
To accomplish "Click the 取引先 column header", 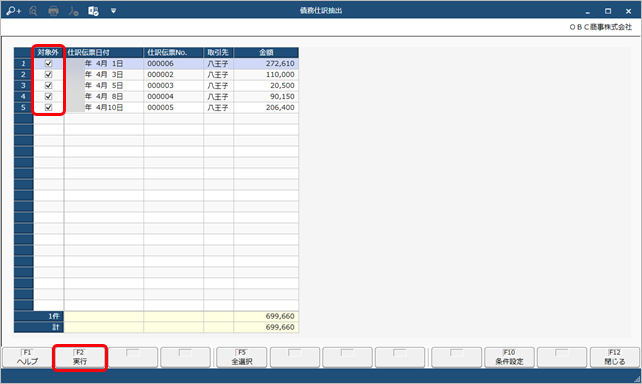I will pos(218,52).
